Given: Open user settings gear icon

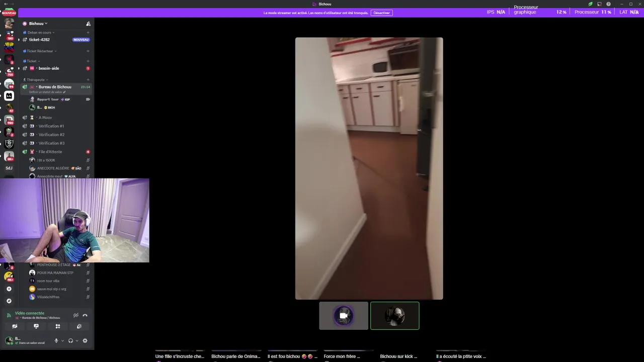Looking at the screenshot, I should 85,340.
